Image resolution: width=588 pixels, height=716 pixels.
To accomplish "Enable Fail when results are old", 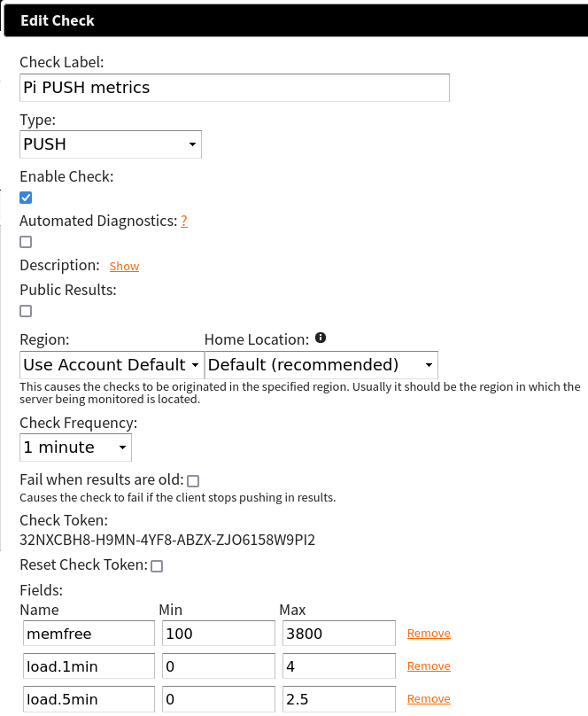I will (193, 481).
